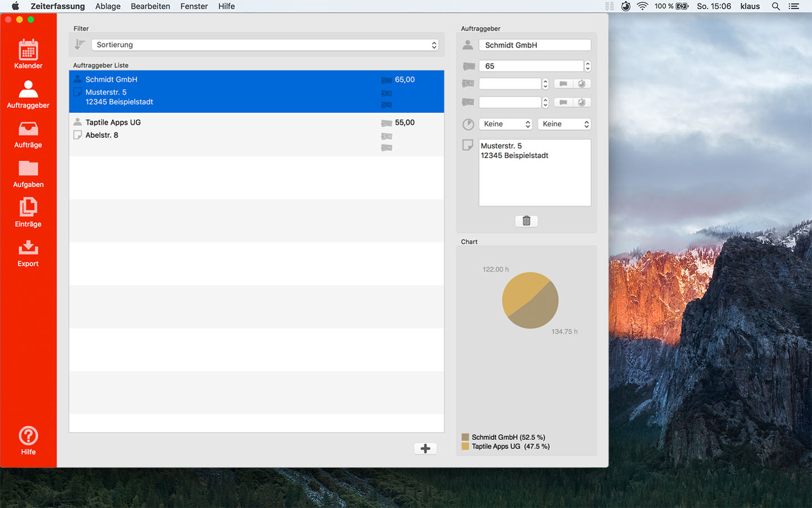
Task: Click the empty third rate input field
Action: click(510, 102)
